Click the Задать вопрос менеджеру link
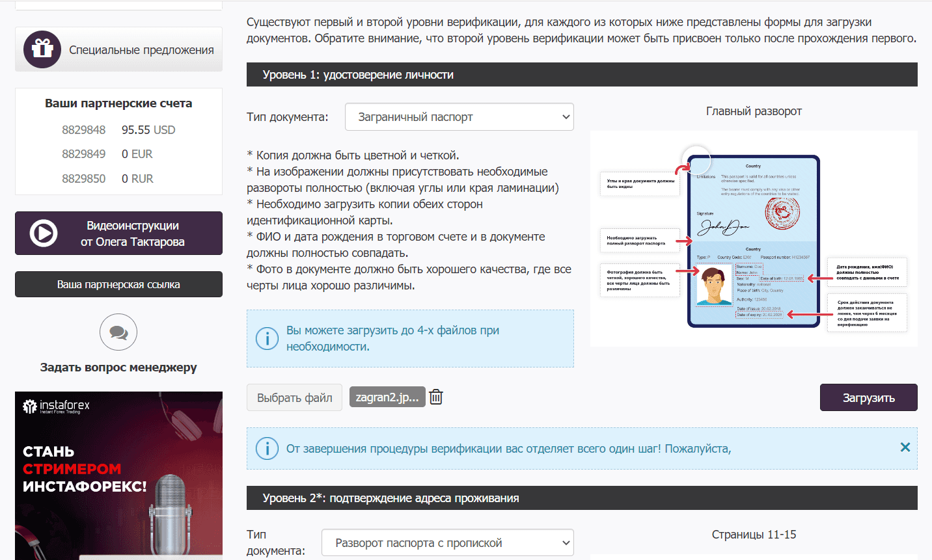The image size is (932, 560). [118, 367]
